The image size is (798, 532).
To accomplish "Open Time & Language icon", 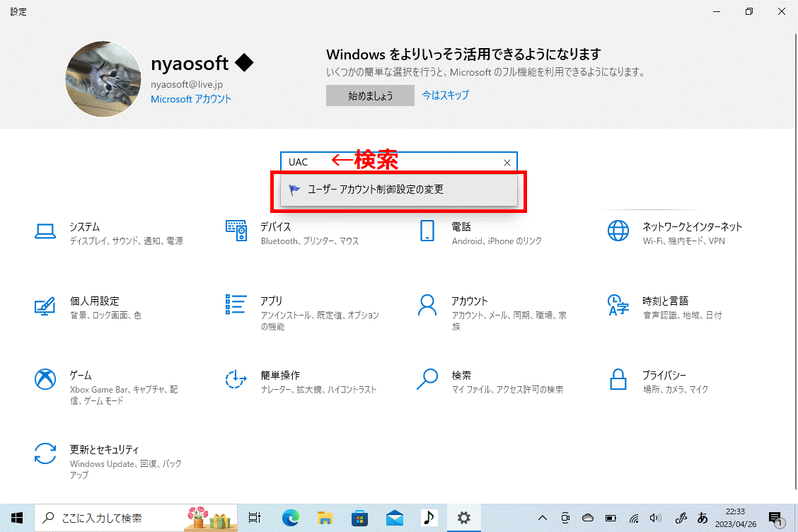I will 618,305.
